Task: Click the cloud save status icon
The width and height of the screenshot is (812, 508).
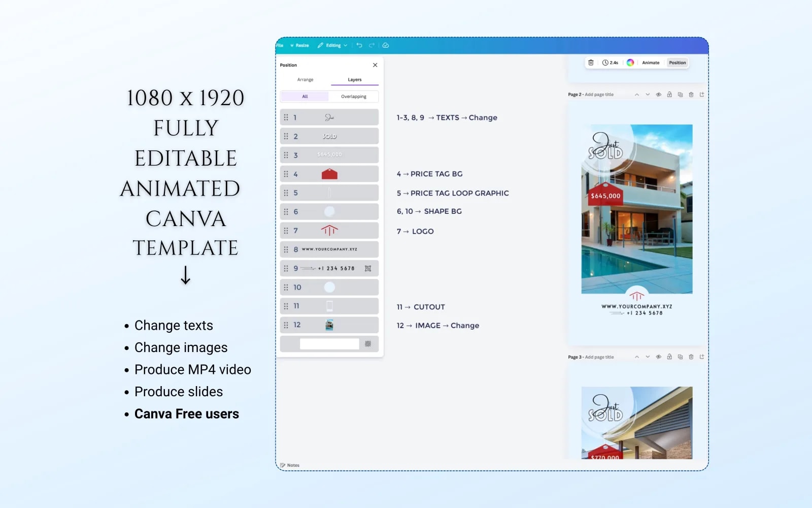Action: [386, 45]
